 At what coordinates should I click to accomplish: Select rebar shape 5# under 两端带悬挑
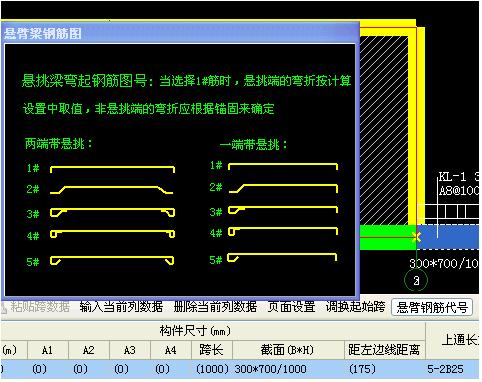pyautogui.click(x=112, y=260)
